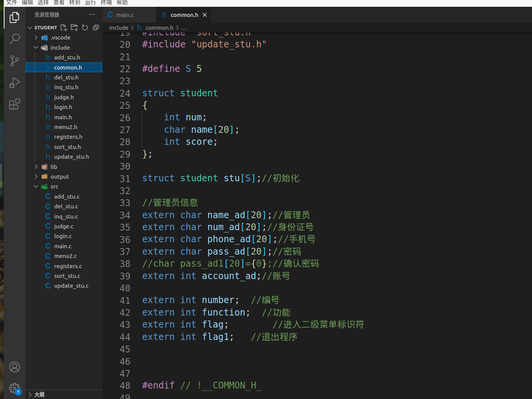
Task: Close the common.h editor tab
Action: click(x=205, y=15)
